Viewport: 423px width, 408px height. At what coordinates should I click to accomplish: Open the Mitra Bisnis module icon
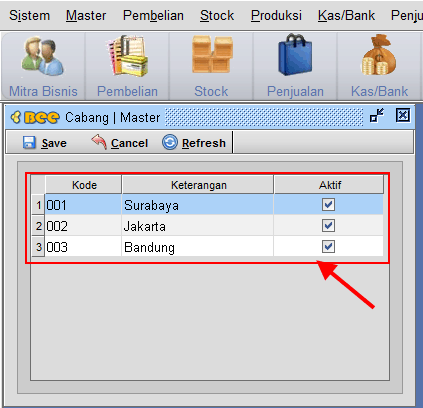tap(43, 56)
